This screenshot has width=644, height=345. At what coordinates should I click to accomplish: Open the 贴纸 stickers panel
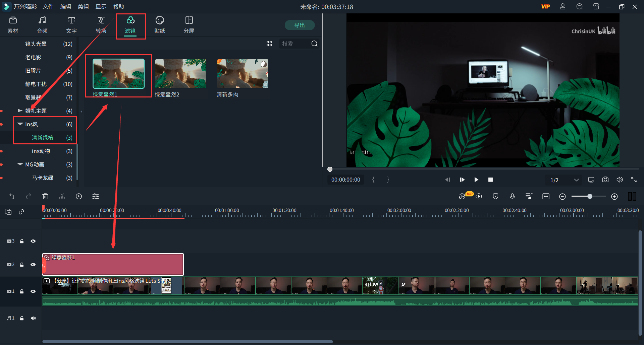[160, 25]
